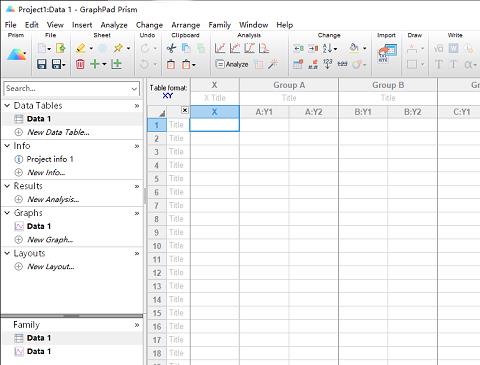Collapse the Graphs section chevron
This screenshot has width=480, height=365.
[x=7, y=213]
